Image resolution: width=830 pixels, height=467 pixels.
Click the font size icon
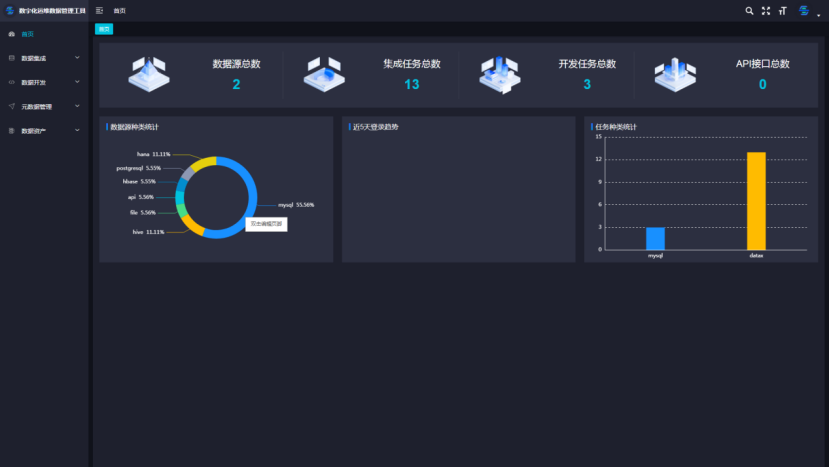tap(782, 10)
